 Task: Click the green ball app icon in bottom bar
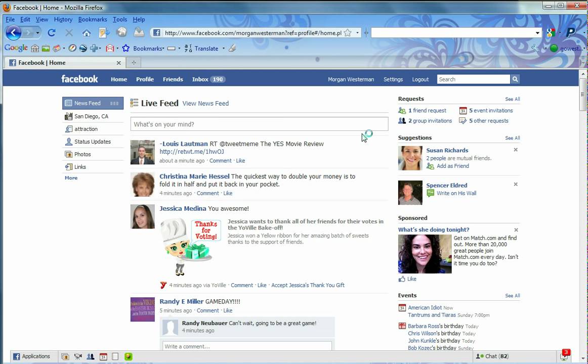128,356
